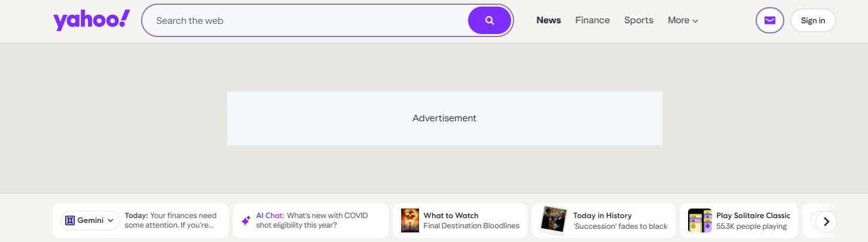Open the Finance section

pos(592,20)
